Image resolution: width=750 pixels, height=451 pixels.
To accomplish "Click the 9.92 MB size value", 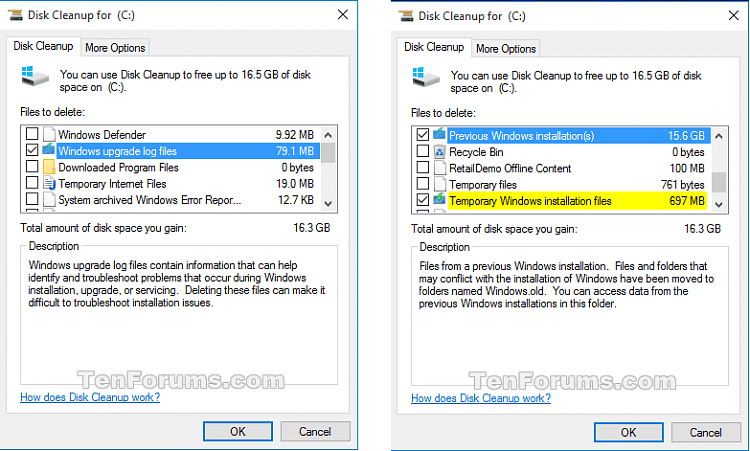I will (295, 135).
